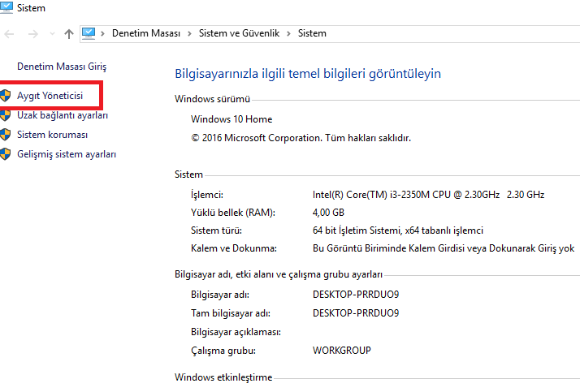Click the Sistem window title icon
This screenshot has height=392, width=580.
[x=6, y=8]
